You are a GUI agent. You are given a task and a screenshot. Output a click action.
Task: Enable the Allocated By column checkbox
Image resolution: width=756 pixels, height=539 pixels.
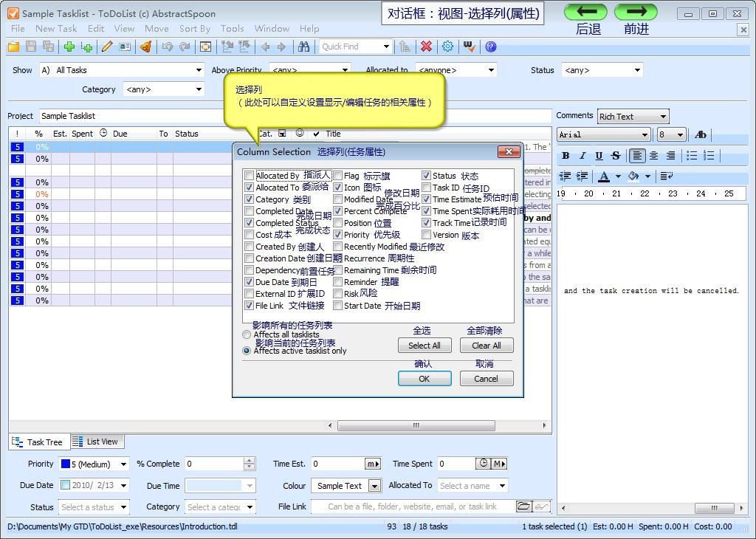click(x=250, y=176)
